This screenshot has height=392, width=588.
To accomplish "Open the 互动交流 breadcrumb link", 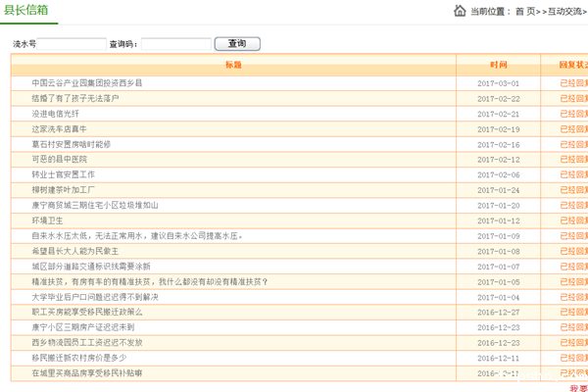I will [x=565, y=12].
